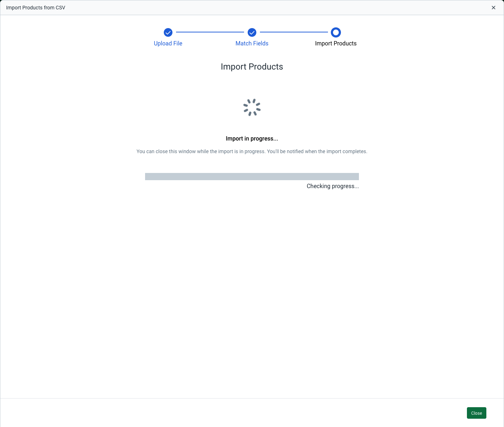Image resolution: width=504 pixels, height=427 pixels.
Task: Go back to the Upload File step label
Action: [x=168, y=43]
